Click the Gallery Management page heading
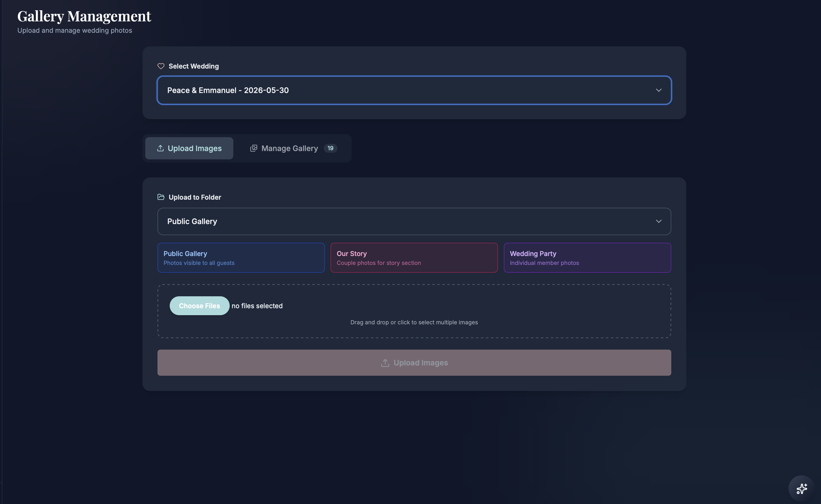Viewport: 821px width, 504px height. pos(84,16)
